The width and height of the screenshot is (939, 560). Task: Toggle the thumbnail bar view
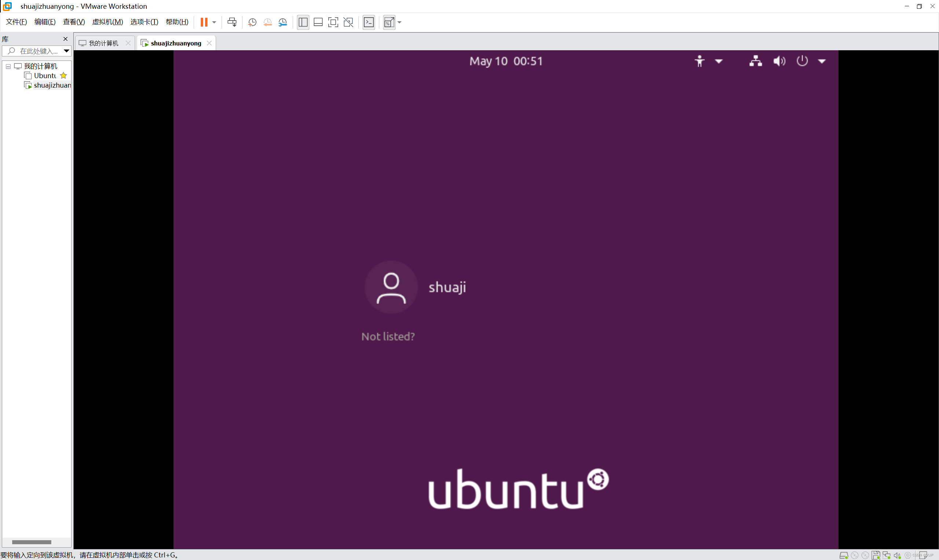318,22
